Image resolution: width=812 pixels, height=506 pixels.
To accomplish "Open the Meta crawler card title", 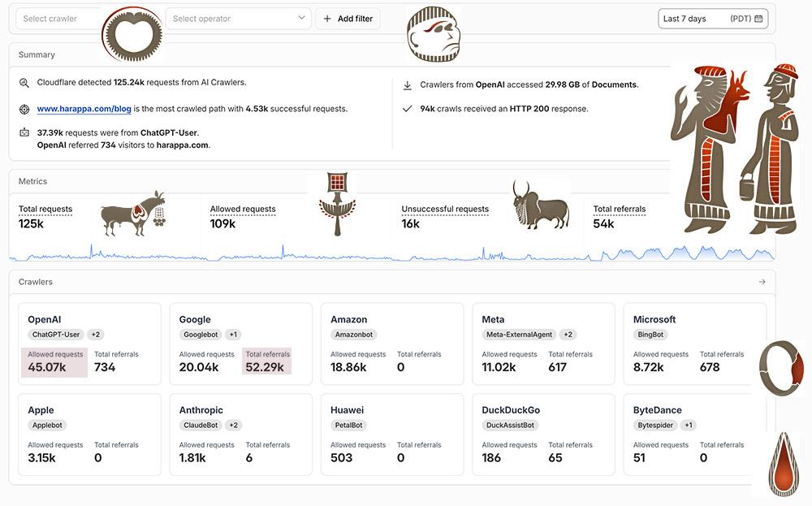I will tap(493, 319).
